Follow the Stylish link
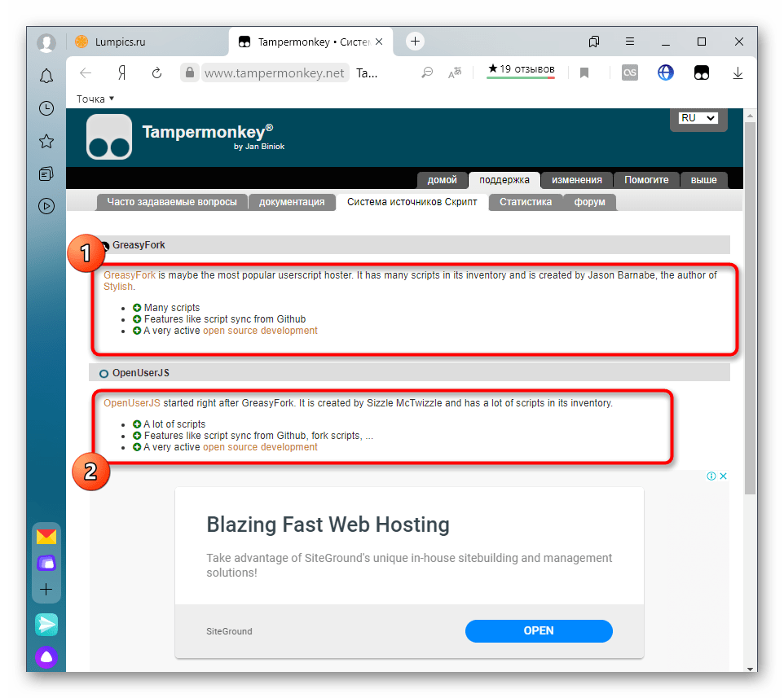The height and width of the screenshot is (698, 784). click(x=118, y=287)
